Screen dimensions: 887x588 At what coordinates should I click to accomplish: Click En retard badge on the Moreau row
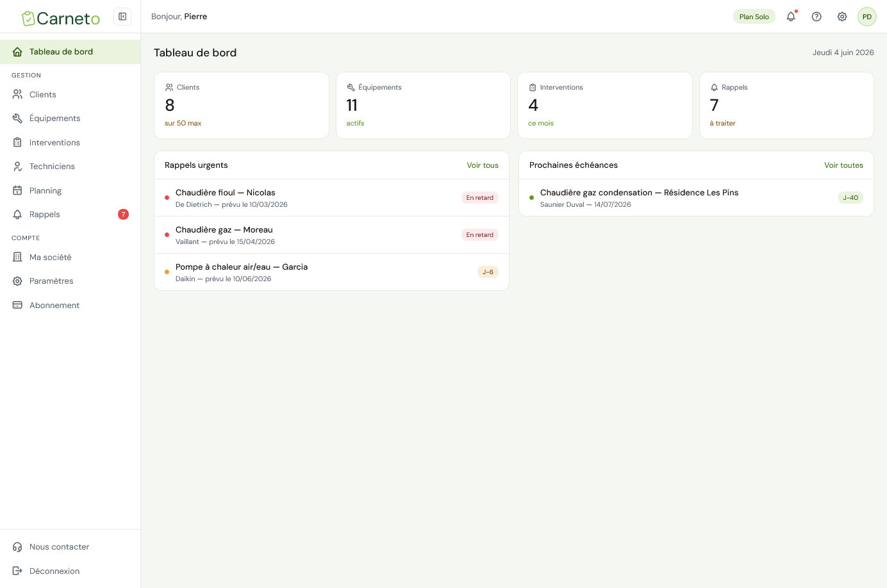pyautogui.click(x=480, y=235)
